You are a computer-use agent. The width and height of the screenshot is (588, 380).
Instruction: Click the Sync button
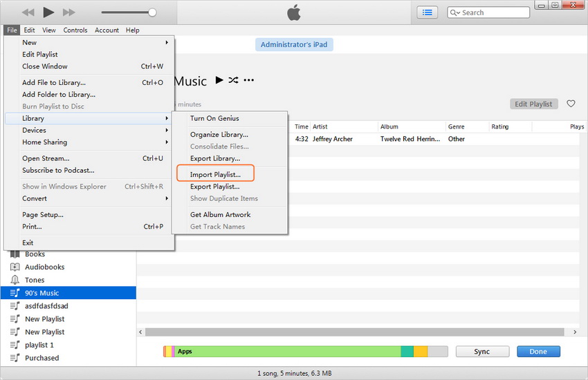481,352
